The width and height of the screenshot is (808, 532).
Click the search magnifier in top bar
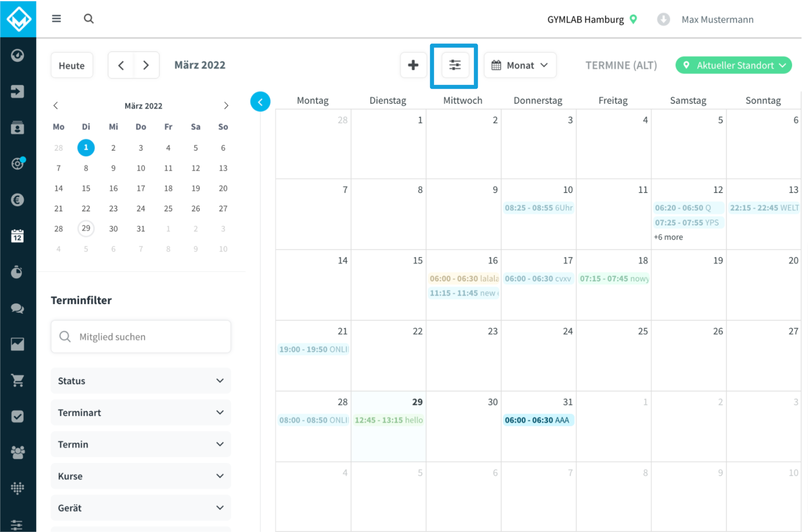click(x=89, y=19)
